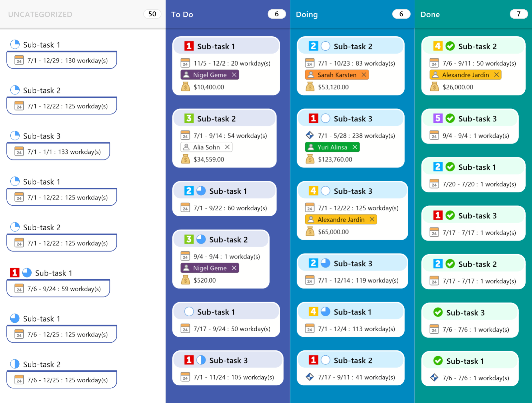This screenshot has width=532, height=403.
Task: Click the money bag icon showing $10,400.00
Action: pyautogui.click(x=186, y=87)
